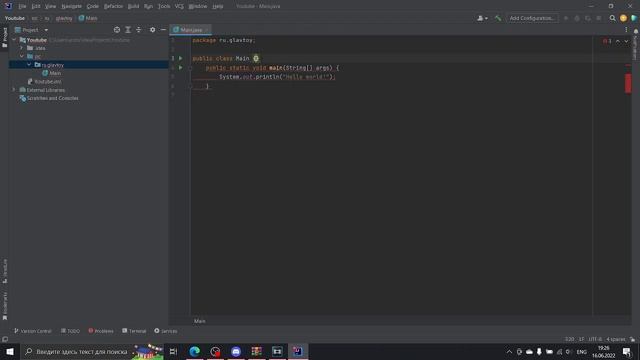This screenshot has width=640, height=360.
Task: Open Problems tool window
Action: tap(101, 331)
